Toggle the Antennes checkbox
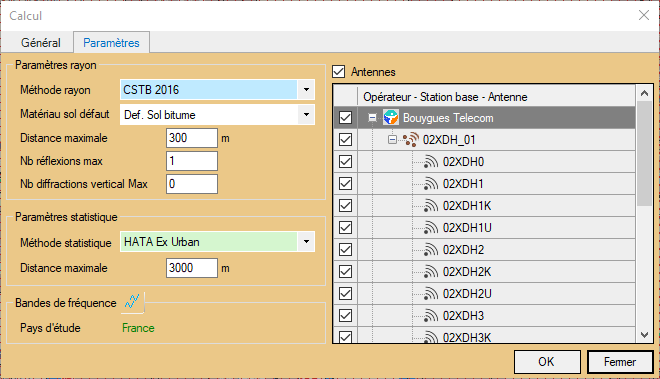This screenshot has height=379, width=660. (339, 72)
